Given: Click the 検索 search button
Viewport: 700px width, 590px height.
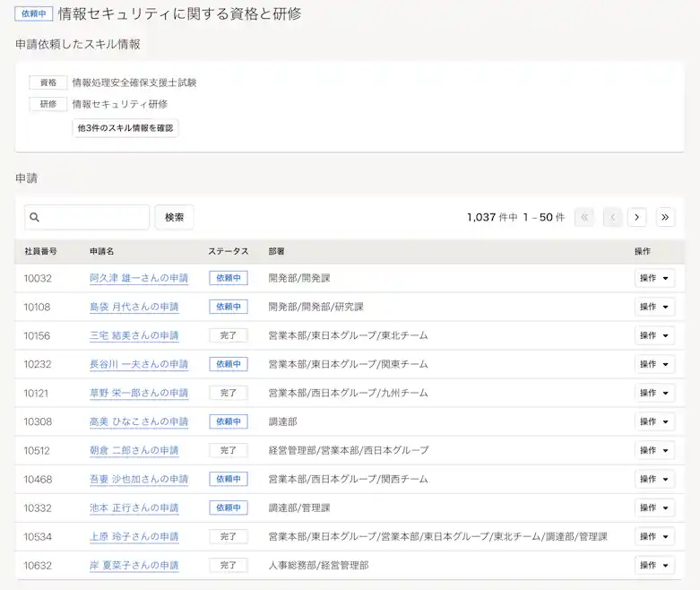Looking at the screenshot, I should point(174,217).
